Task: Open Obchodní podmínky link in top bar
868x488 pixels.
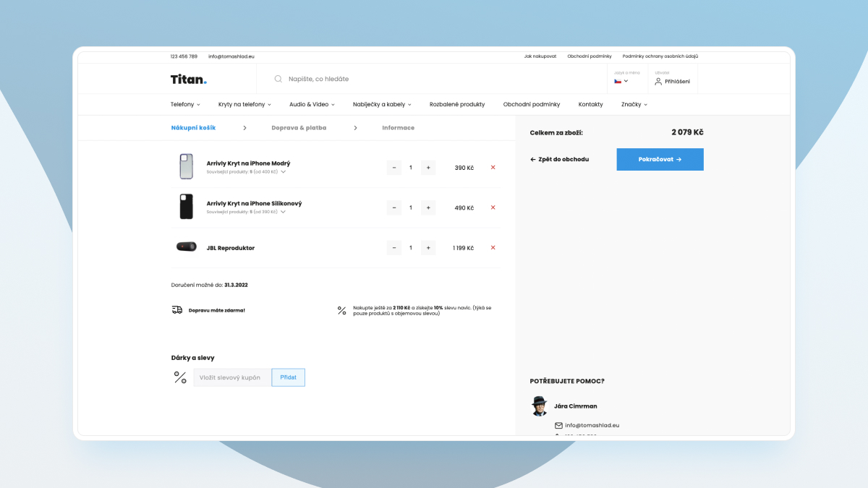Action: (590, 56)
